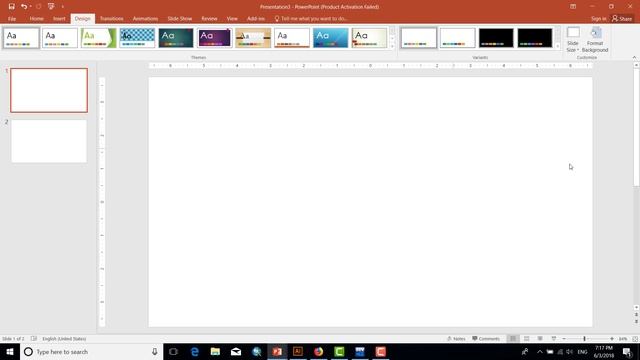Apply the cream Wisp theme

[x=369, y=38]
